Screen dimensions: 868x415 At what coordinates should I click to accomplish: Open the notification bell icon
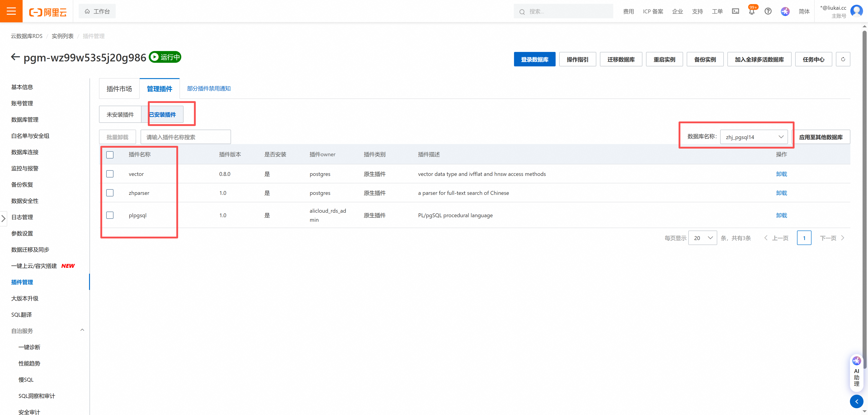coord(751,12)
